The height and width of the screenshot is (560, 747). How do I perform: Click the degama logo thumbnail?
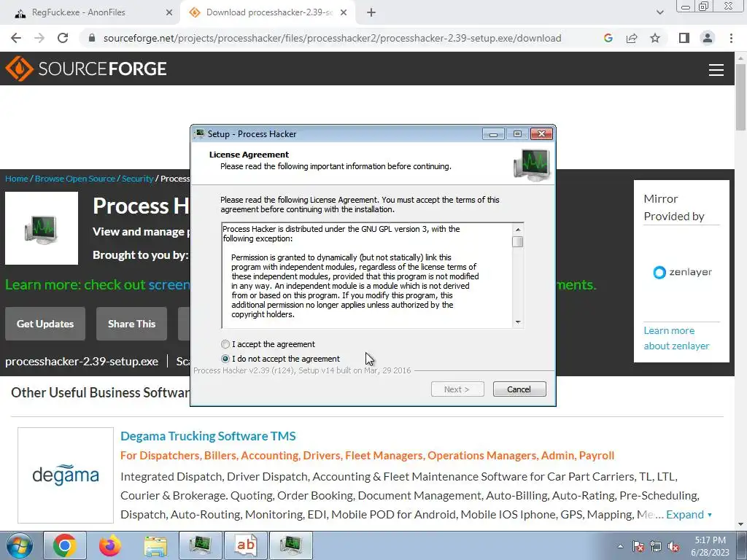pos(66,475)
